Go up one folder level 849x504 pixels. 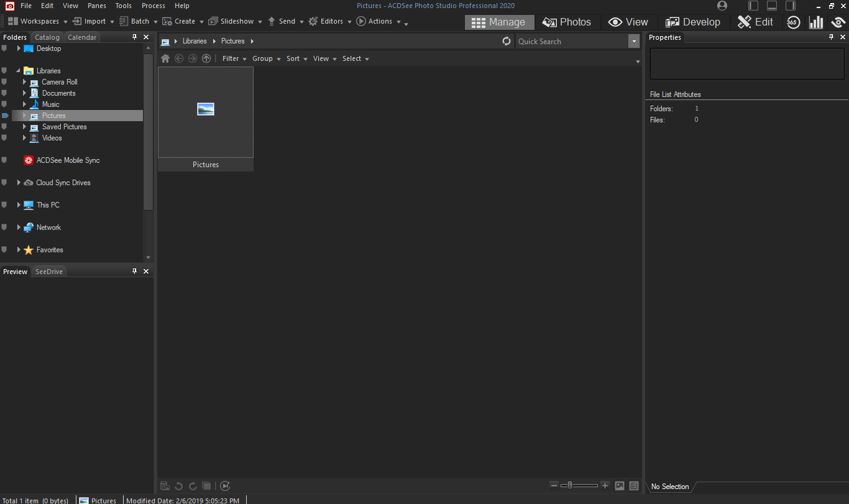(206, 58)
